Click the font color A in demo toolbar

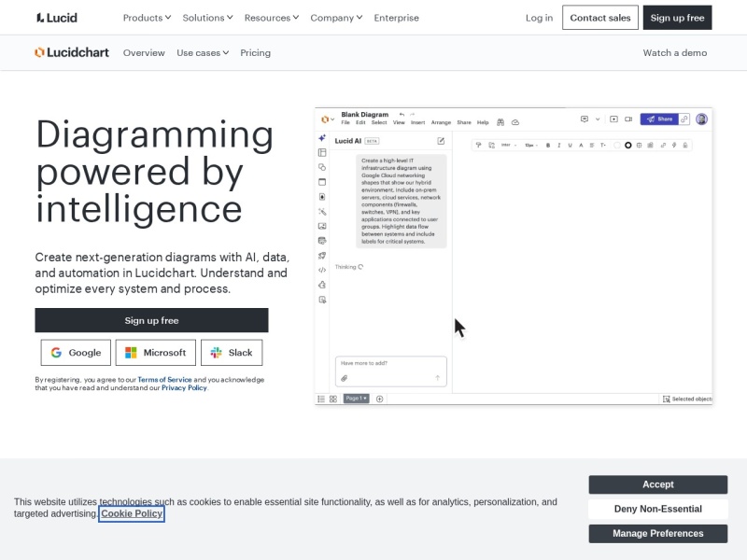click(581, 146)
